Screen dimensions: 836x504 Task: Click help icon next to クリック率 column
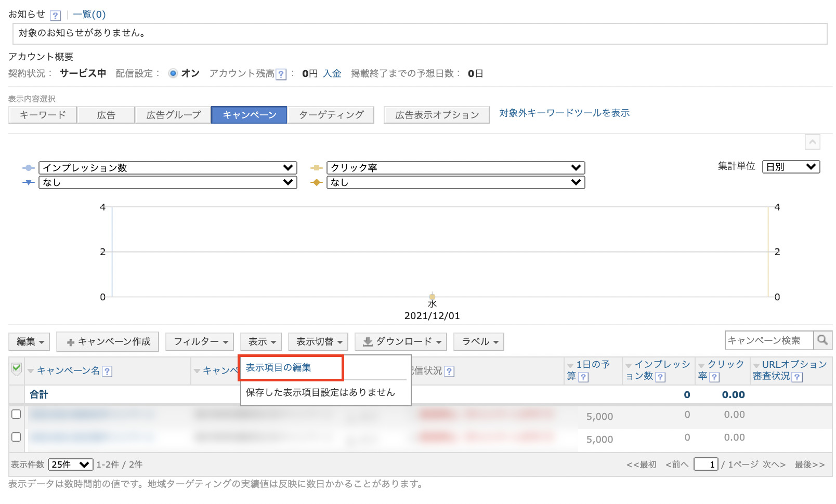tap(714, 377)
